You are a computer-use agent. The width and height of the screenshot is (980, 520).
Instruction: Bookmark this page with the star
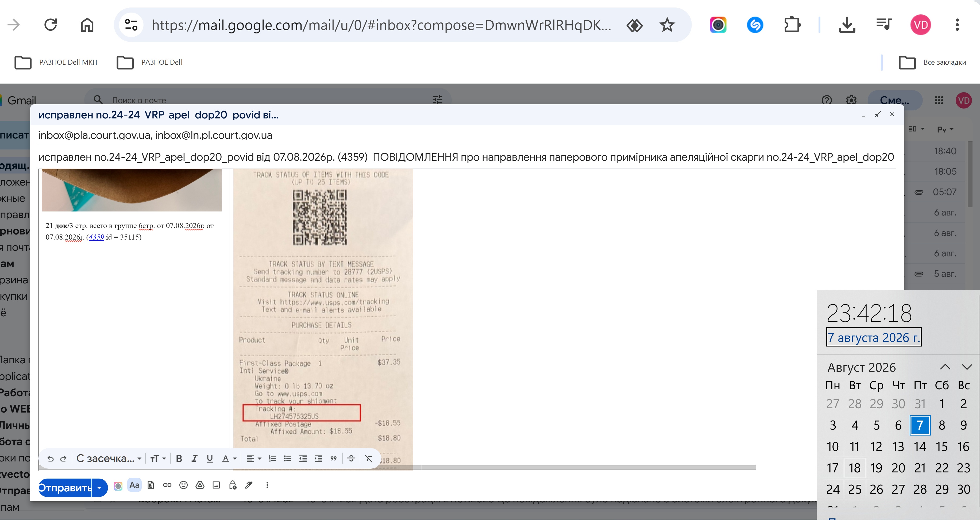pos(667,25)
